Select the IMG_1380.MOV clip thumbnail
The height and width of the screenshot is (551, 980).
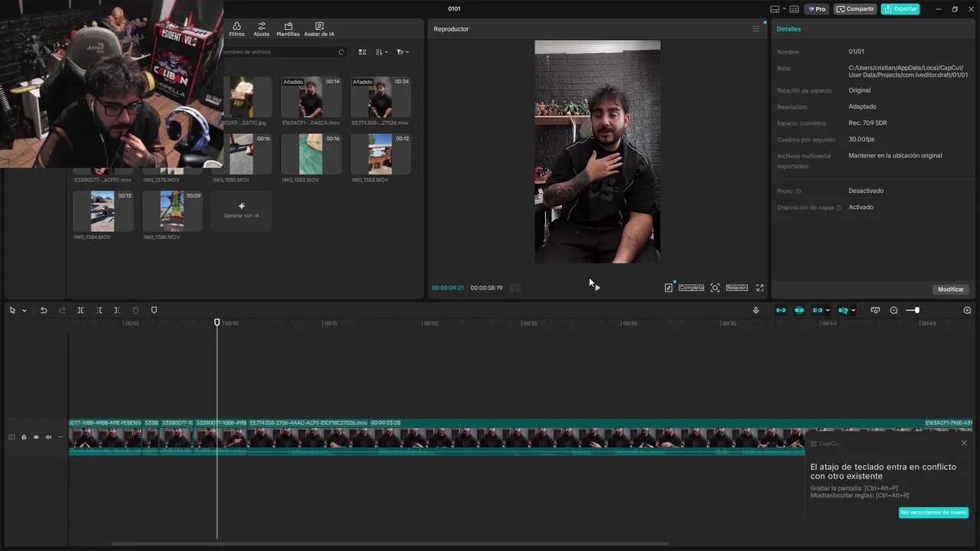[248, 154]
